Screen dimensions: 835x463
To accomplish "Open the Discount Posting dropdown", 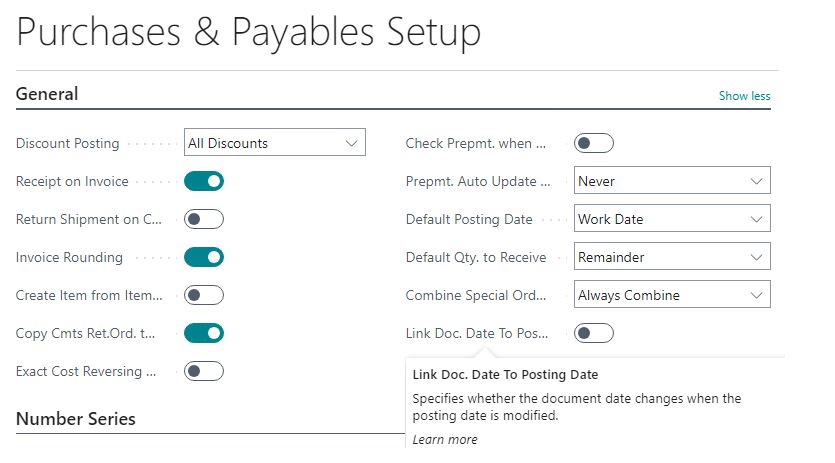I will pyautogui.click(x=275, y=143).
